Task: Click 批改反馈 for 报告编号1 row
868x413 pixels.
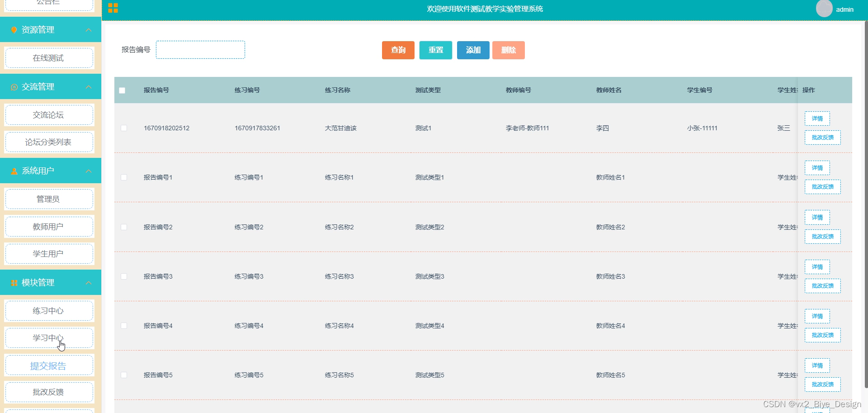Action: [823, 187]
